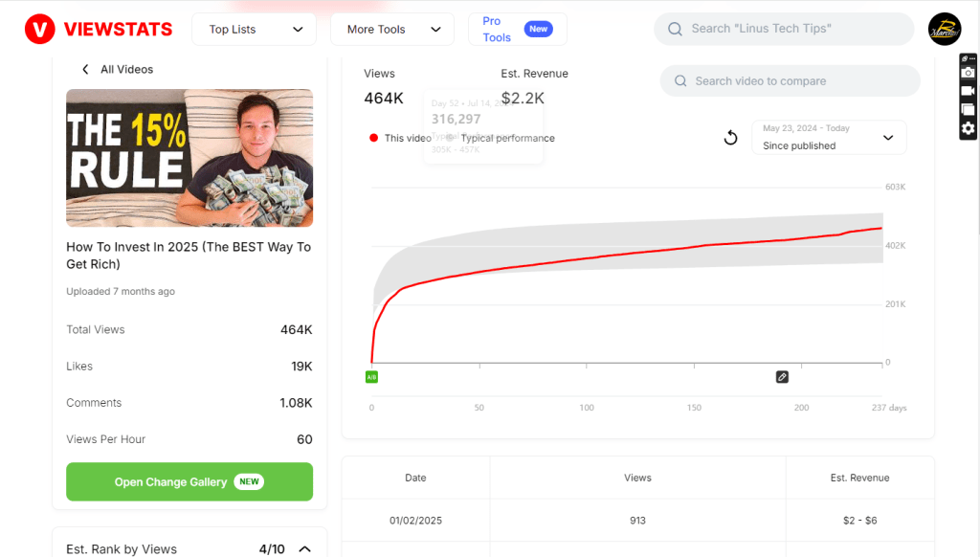Open the 15% Rule video thumbnail
Image resolution: width=980 pixels, height=557 pixels.
click(189, 158)
